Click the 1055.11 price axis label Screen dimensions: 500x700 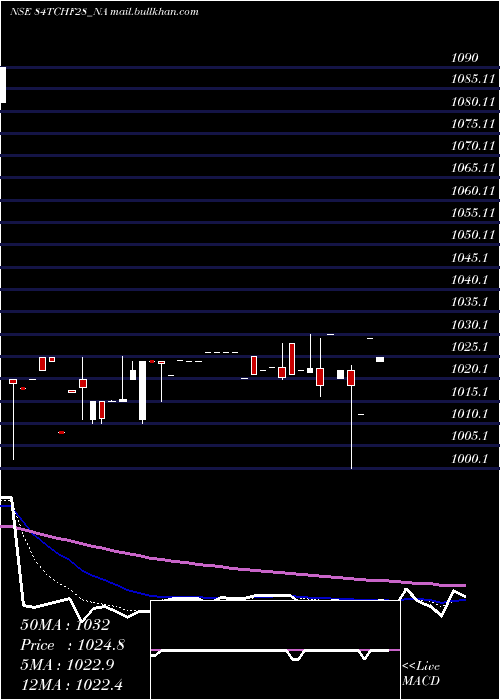pyautogui.click(x=473, y=213)
